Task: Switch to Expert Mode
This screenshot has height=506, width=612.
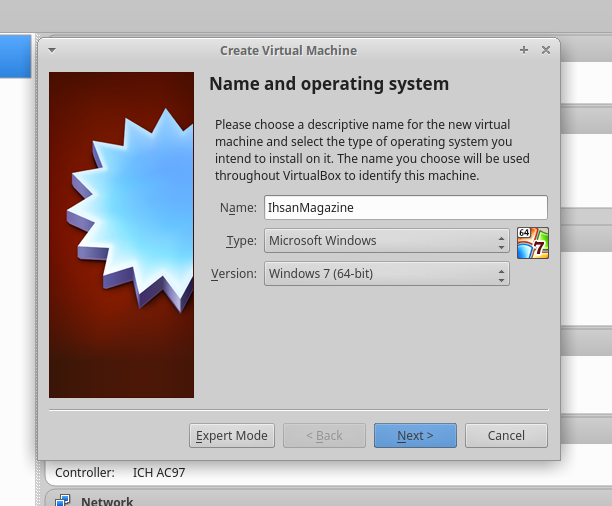Action: 232,435
